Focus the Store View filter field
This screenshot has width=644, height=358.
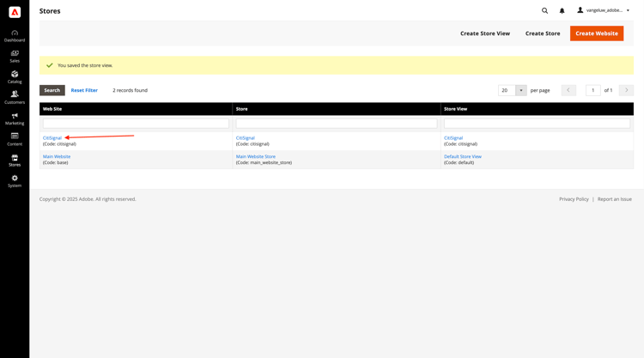pos(537,123)
